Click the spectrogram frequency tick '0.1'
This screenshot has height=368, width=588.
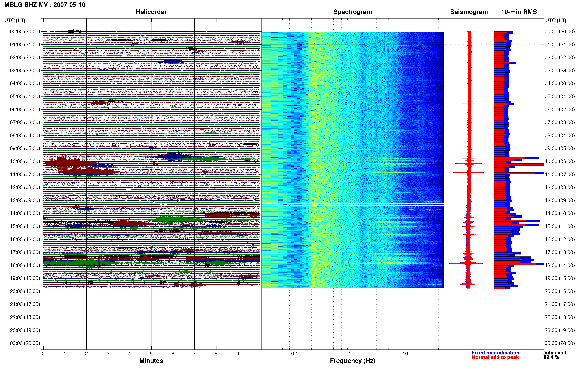pyautogui.click(x=295, y=354)
